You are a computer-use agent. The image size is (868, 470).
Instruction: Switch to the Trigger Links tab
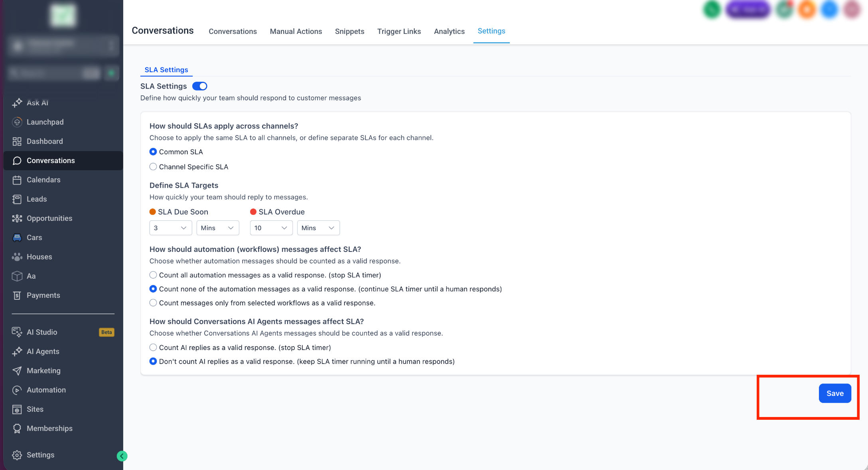pyautogui.click(x=399, y=31)
